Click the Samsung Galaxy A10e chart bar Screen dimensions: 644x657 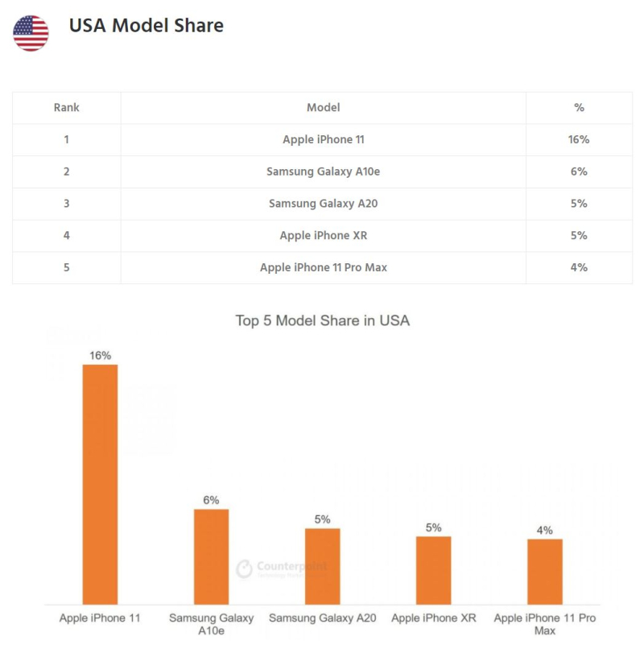coord(211,556)
